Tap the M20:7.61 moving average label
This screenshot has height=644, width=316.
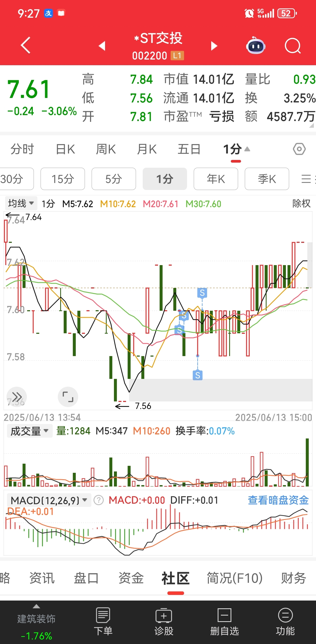[x=161, y=204]
